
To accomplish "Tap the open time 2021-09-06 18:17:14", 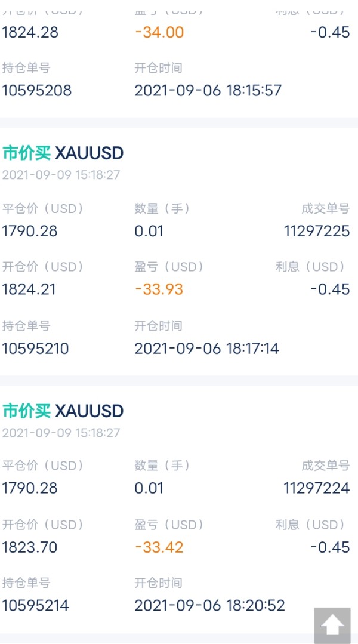I will point(206,348).
